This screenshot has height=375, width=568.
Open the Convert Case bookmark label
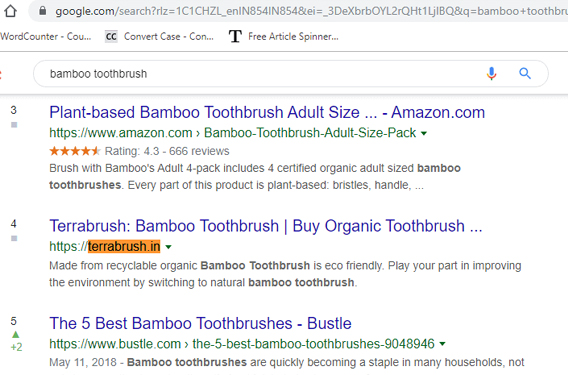[x=169, y=37]
